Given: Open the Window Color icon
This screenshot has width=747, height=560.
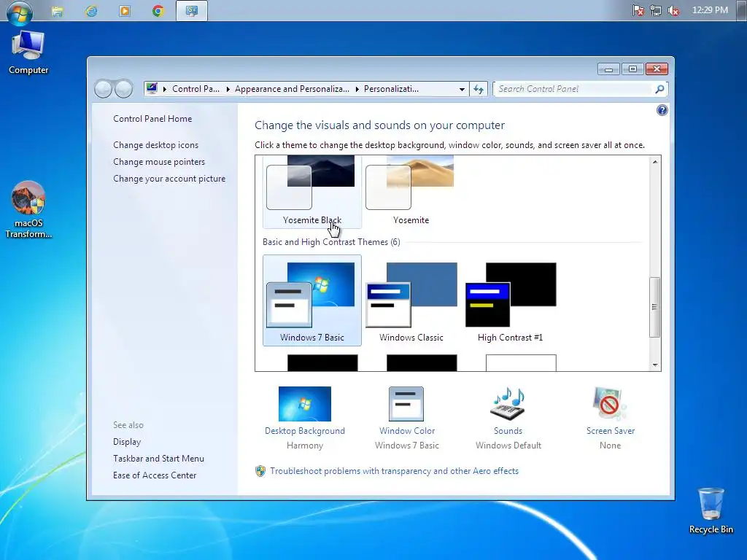Looking at the screenshot, I should pos(406,404).
